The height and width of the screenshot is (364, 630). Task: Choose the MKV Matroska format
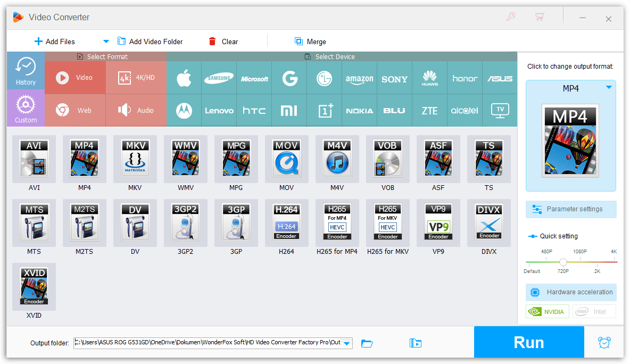click(x=135, y=159)
